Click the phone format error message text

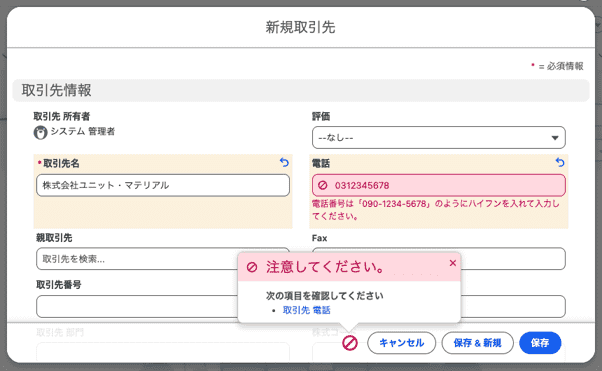pos(435,210)
